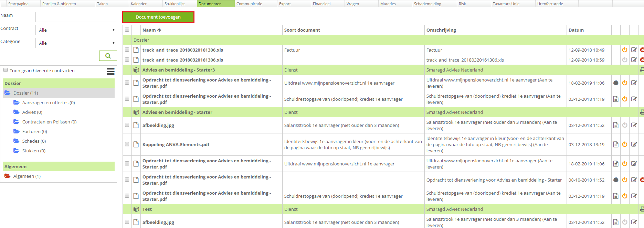The image size is (644, 228).
Task: Click the edit icon on Starter3 group's Uitdraai row
Action: click(x=634, y=83)
